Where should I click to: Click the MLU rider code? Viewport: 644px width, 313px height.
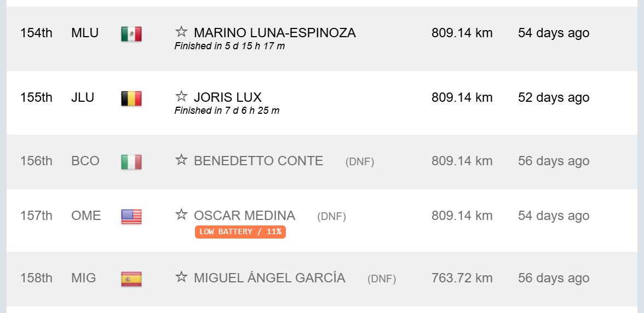coord(85,33)
